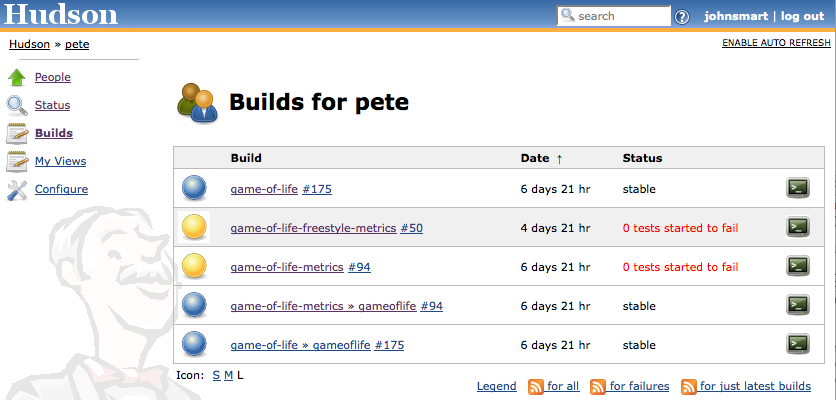This screenshot has height=400, width=836.
Task: Open the game-of-life job link in first row
Action: 264,189
